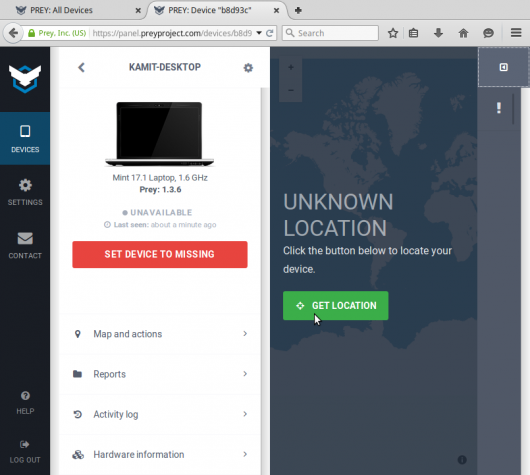Focus the browser Search field
Image resolution: width=530 pixels, height=475 pixels.
pos(330,33)
